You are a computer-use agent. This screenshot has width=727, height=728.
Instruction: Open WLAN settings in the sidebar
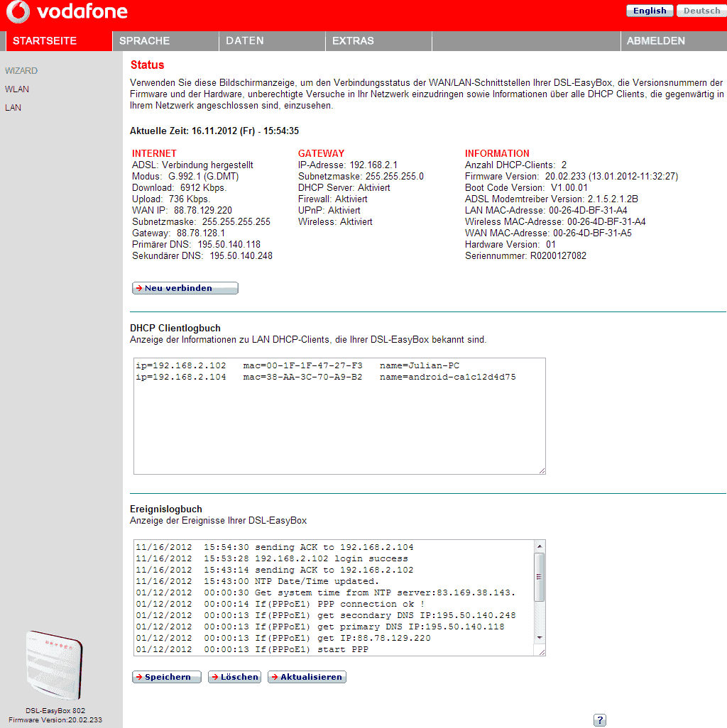click(x=17, y=89)
